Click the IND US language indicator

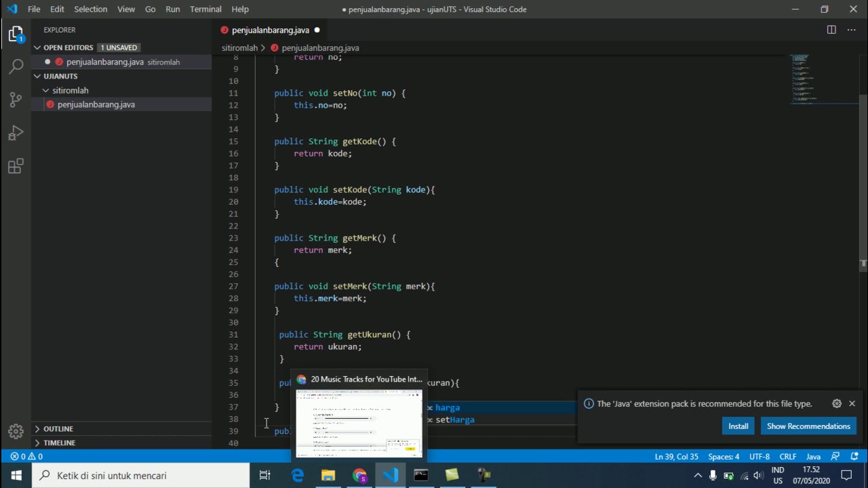tap(778, 476)
